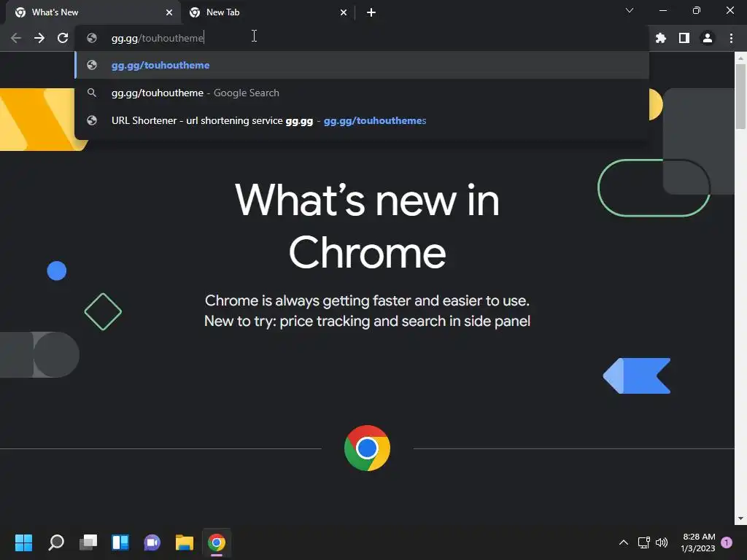This screenshot has height=560, width=747.
Task: Open the network tray icon
Action: tap(644, 542)
